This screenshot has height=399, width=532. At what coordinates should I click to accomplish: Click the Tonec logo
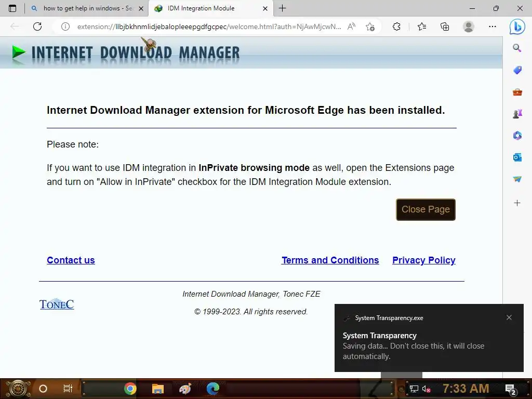57,304
